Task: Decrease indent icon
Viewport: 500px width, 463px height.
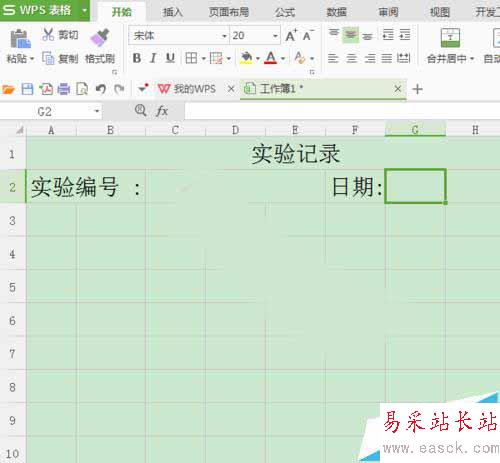Action: tap(388, 34)
